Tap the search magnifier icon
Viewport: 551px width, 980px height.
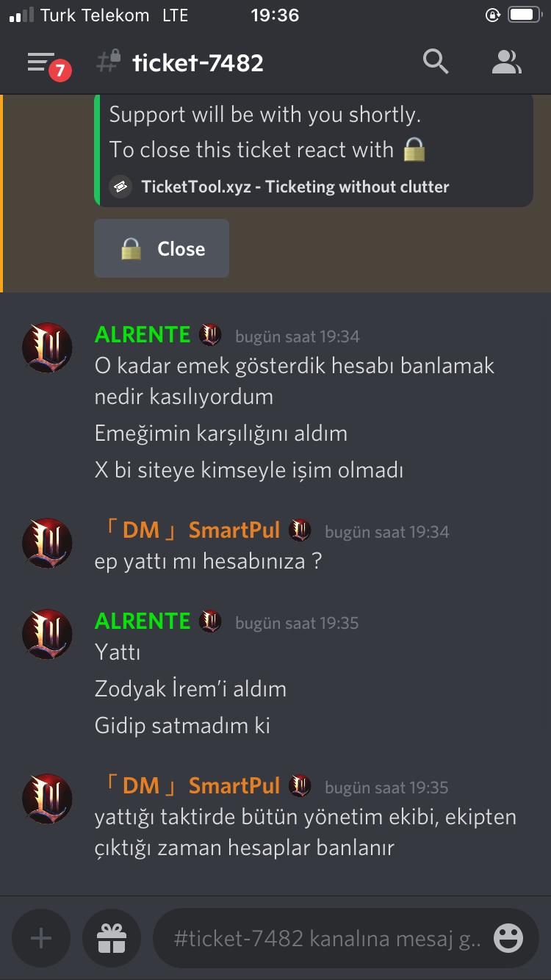(x=436, y=62)
